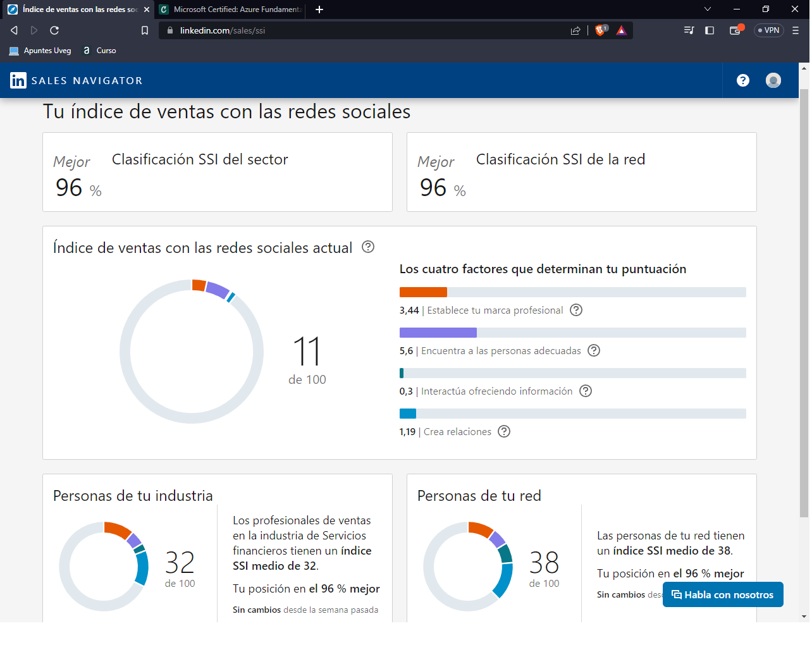Click the Personas de tu red heading

coord(479,496)
